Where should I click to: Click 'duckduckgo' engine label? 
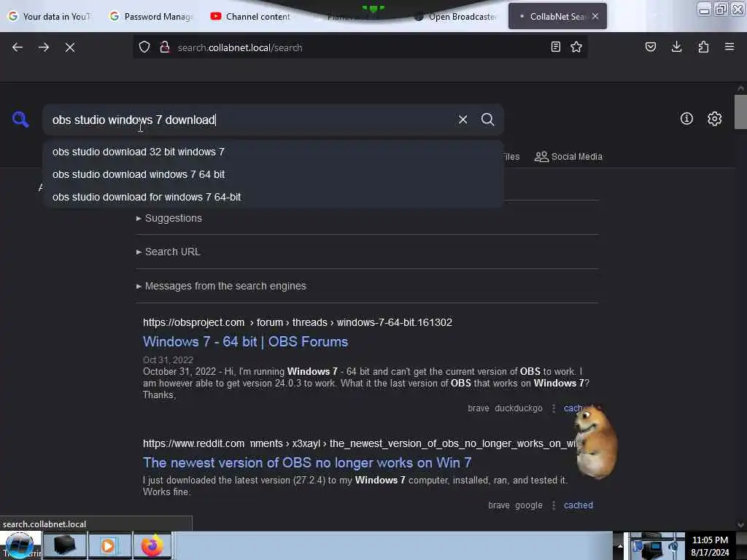(x=519, y=408)
